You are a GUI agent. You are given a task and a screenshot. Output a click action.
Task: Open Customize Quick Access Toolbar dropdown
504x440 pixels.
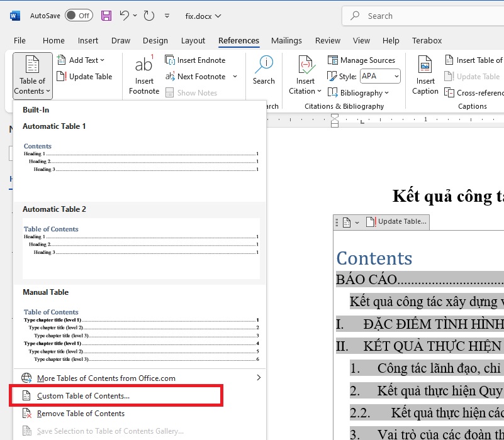pos(167,16)
